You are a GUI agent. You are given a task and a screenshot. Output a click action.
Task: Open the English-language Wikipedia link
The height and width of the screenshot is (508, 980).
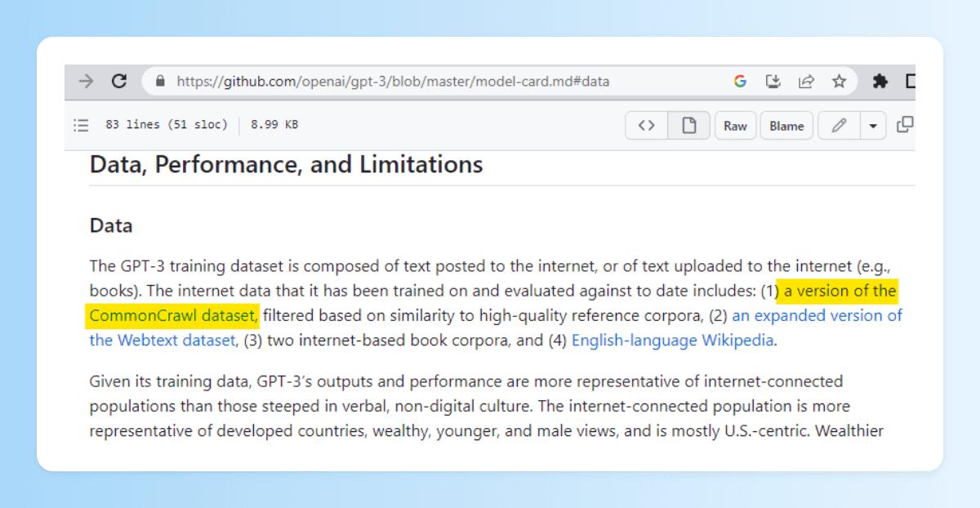point(672,341)
